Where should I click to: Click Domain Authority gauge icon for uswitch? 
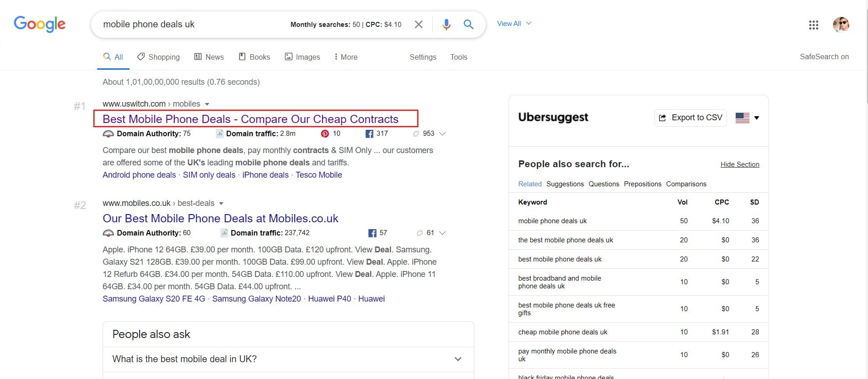pyautogui.click(x=108, y=133)
